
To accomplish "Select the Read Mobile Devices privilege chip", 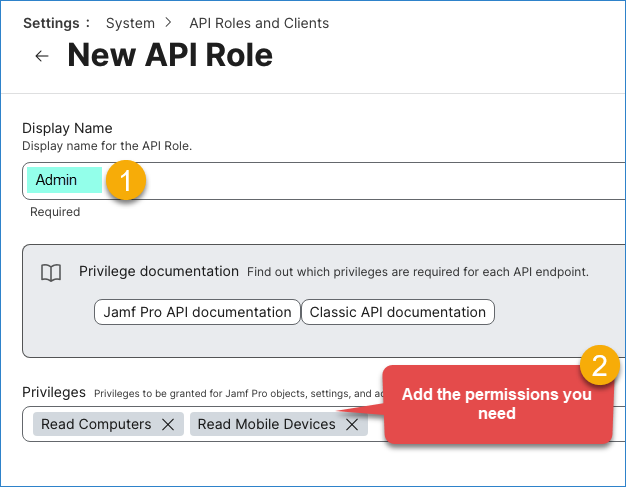I will click(x=266, y=424).
